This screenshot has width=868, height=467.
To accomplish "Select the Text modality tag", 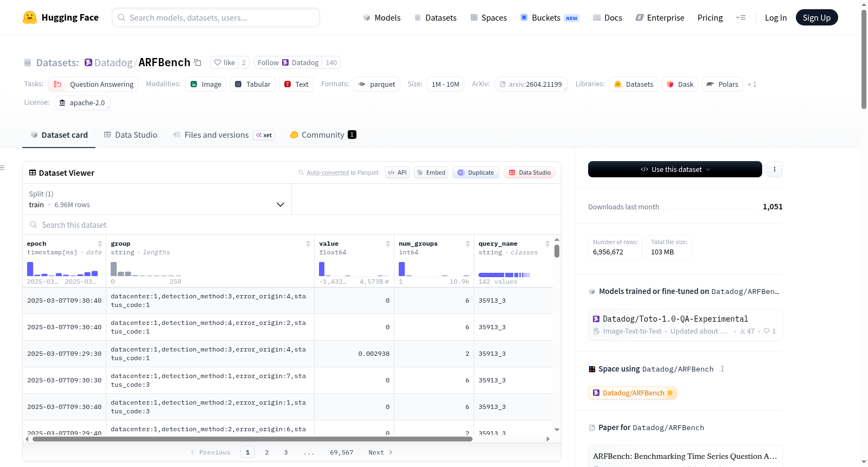I will (296, 84).
